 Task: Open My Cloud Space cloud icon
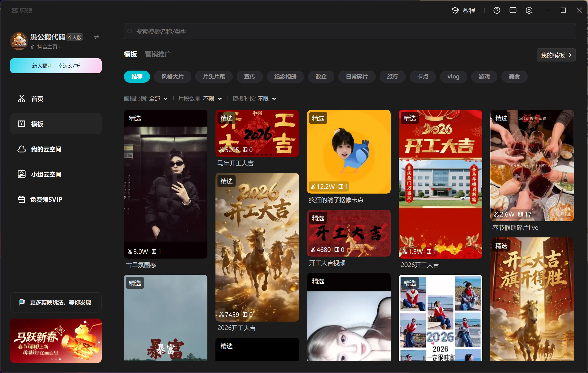click(x=22, y=149)
